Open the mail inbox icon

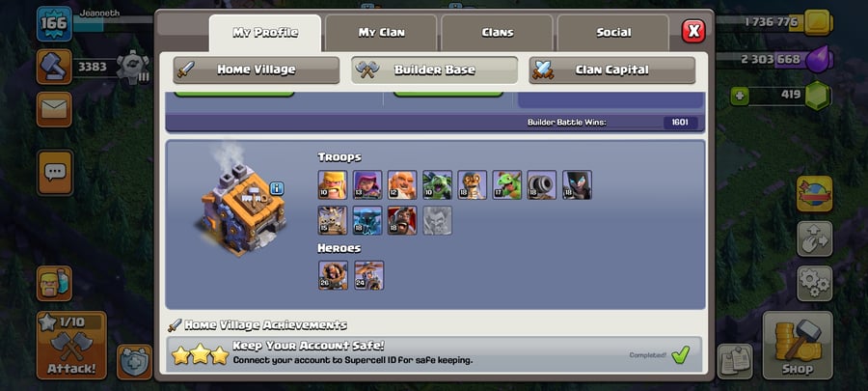point(54,109)
